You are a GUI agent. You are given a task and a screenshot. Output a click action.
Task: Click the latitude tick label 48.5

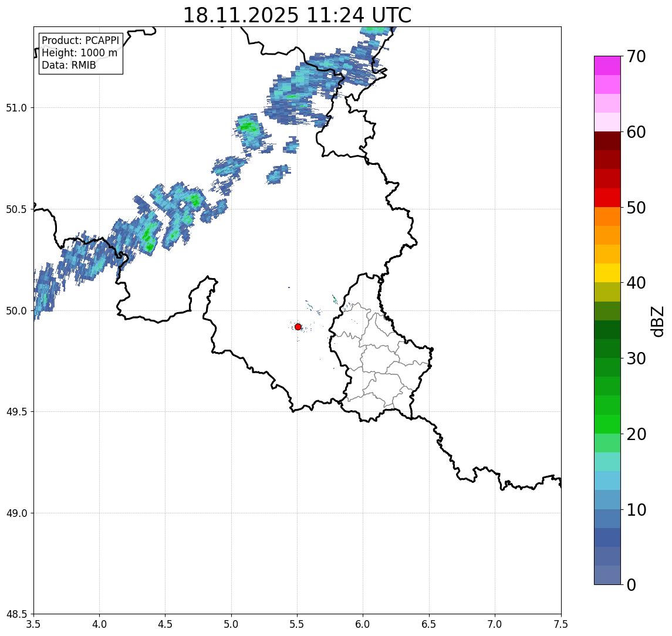[x=16, y=614]
